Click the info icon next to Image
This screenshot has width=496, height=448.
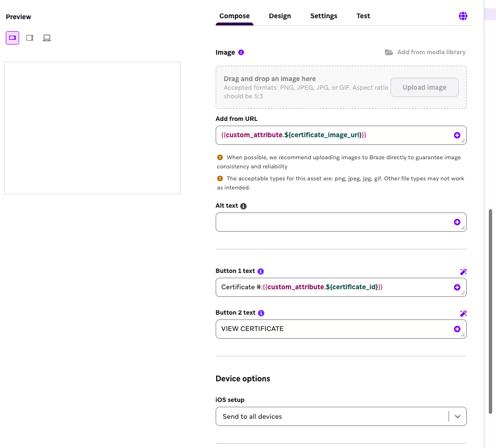(240, 52)
